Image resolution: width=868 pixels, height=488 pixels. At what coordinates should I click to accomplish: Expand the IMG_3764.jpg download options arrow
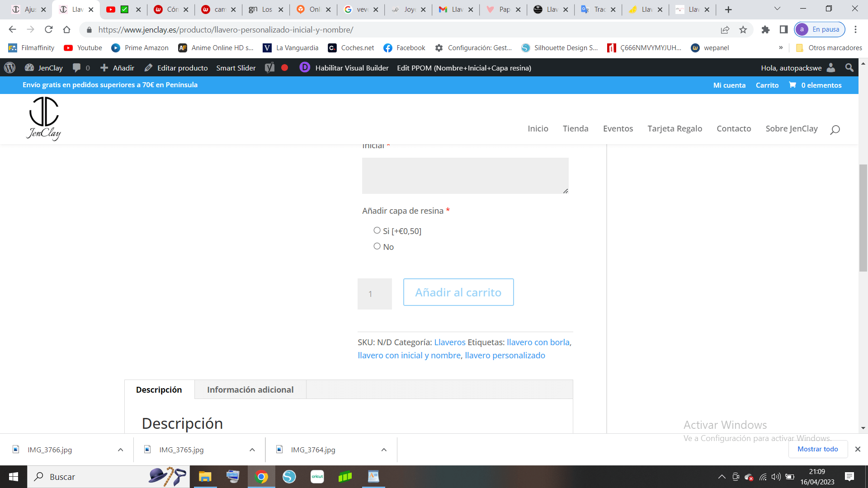[384, 450]
